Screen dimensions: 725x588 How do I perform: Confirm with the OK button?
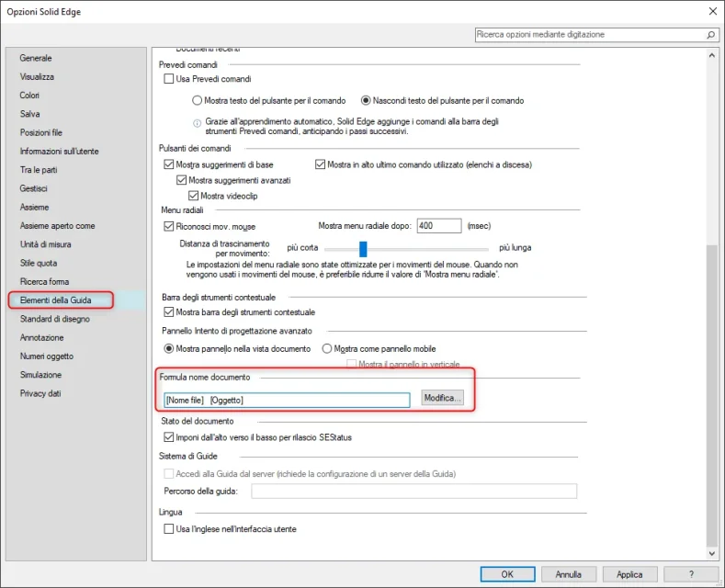click(507, 574)
